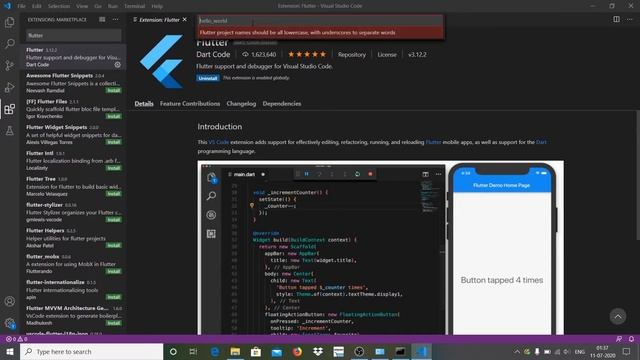Open the License link
The image size is (640, 360).
pos(387,54)
